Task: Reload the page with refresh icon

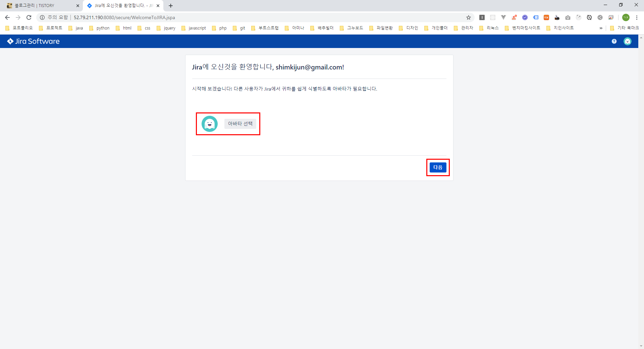Action: click(29, 17)
